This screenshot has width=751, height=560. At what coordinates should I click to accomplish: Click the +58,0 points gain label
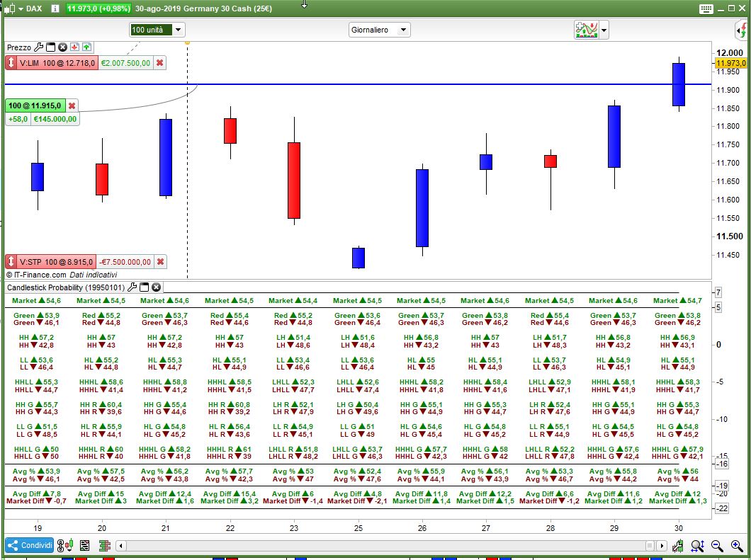(x=18, y=119)
